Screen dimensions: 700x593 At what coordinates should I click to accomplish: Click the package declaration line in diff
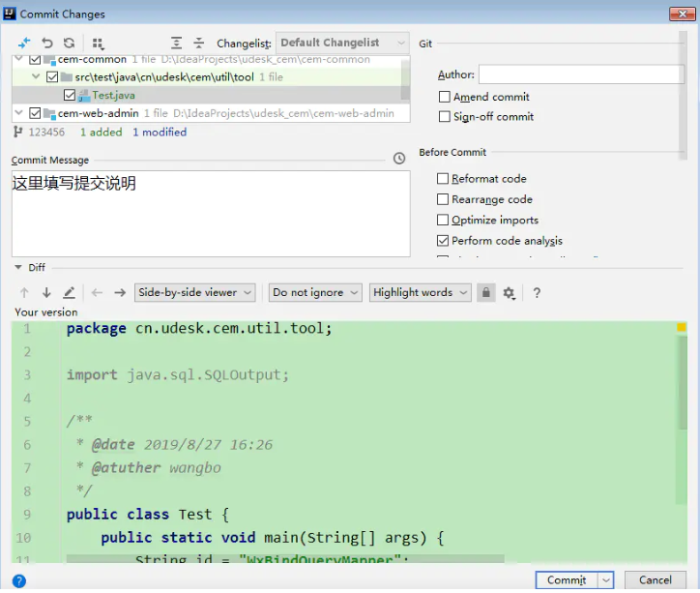coord(199,329)
